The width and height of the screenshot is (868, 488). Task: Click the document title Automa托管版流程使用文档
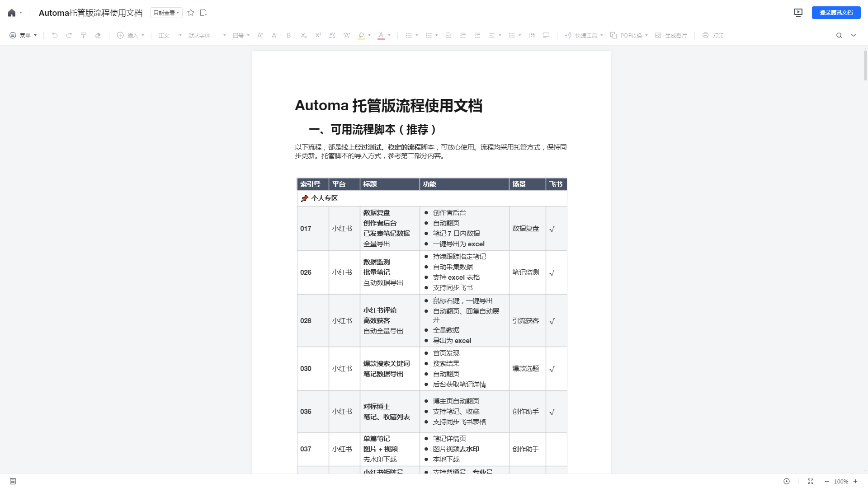pyautogui.click(x=90, y=13)
